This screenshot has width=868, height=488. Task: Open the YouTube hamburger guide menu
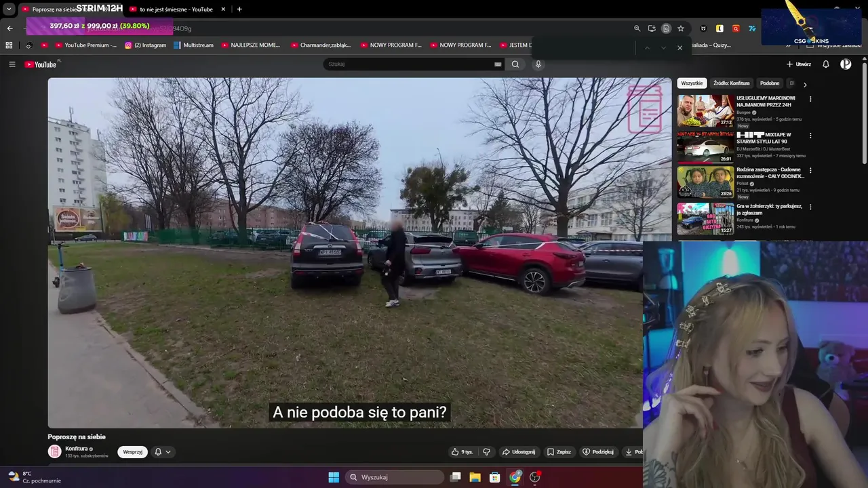12,64
